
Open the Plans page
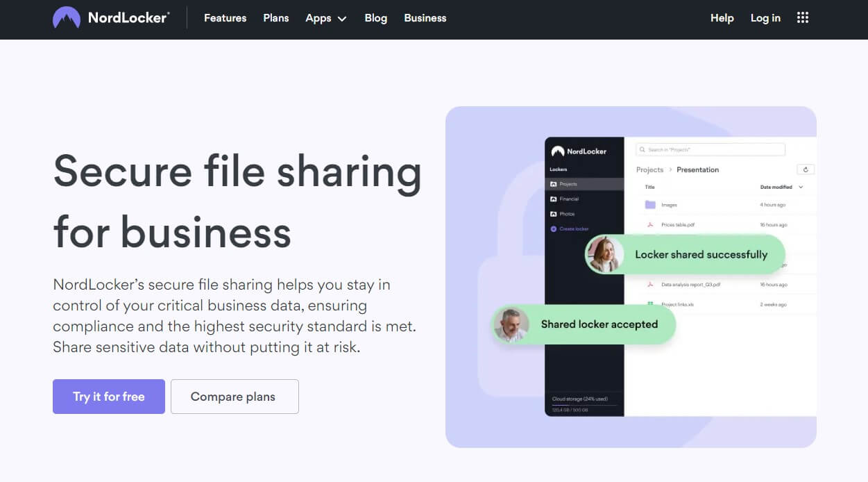pyautogui.click(x=276, y=18)
